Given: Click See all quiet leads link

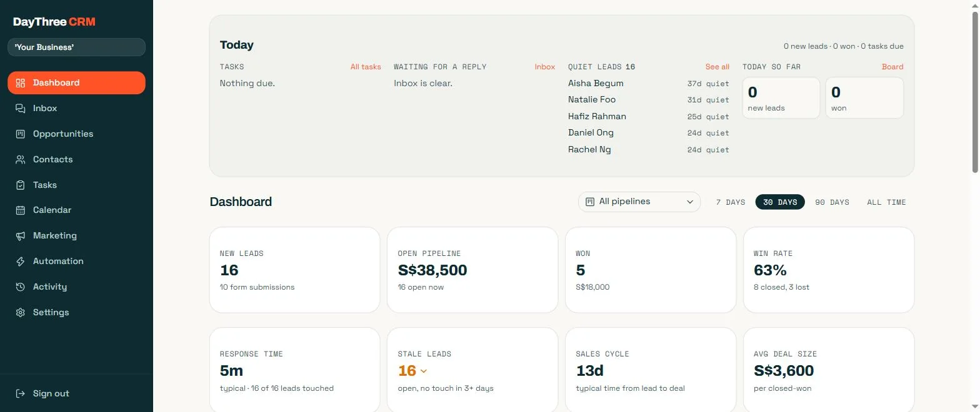Looking at the screenshot, I should click(x=717, y=67).
